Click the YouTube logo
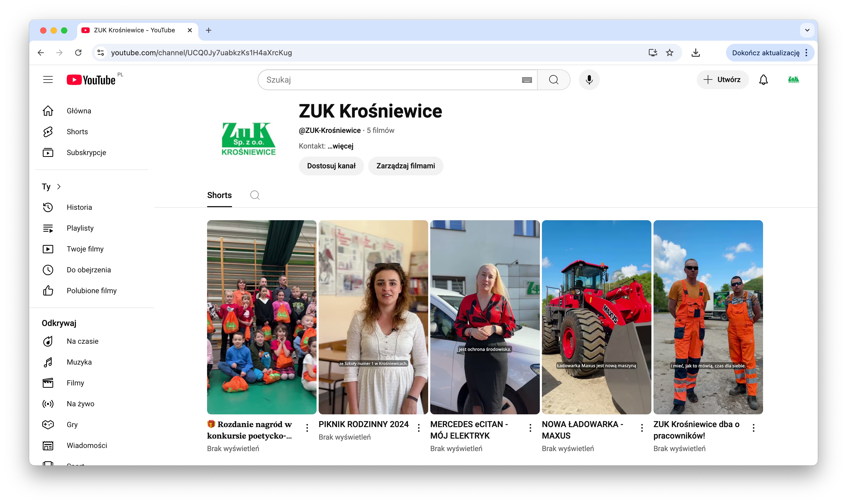847x504 pixels. point(91,80)
